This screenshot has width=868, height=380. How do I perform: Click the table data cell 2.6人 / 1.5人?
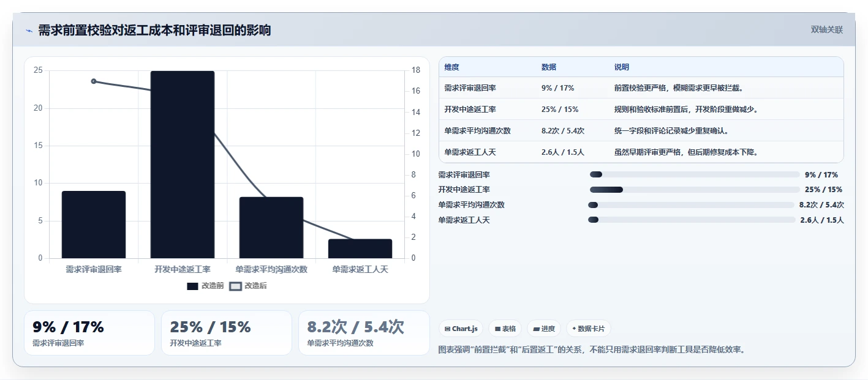(563, 152)
